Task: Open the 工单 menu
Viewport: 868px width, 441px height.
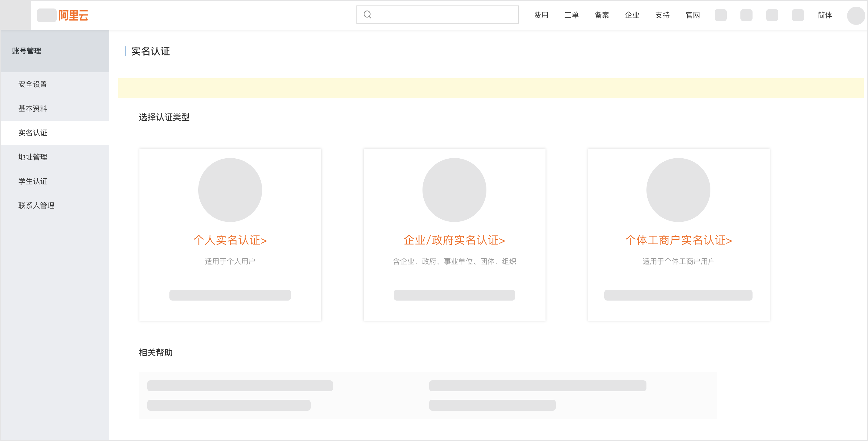Action: click(x=572, y=15)
